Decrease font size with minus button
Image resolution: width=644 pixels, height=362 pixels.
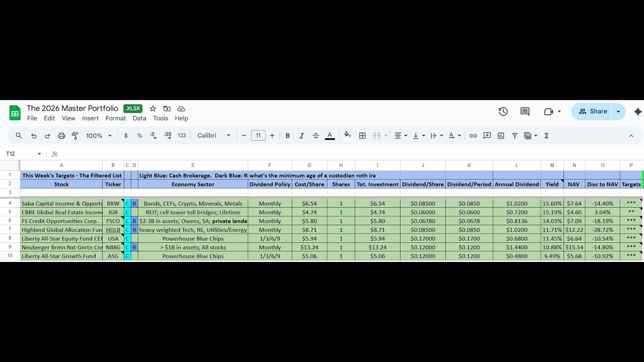pos(244,136)
